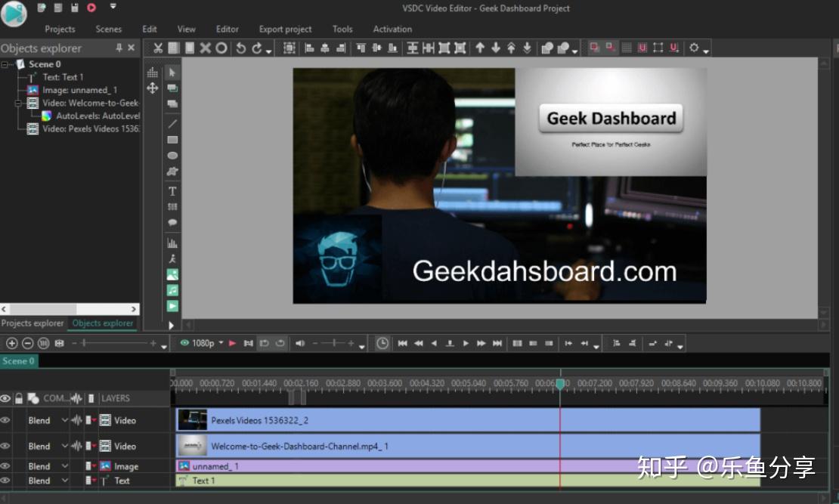839x504 pixels.
Task: Click the Cut scissors icon in toolbar
Action: 157,48
